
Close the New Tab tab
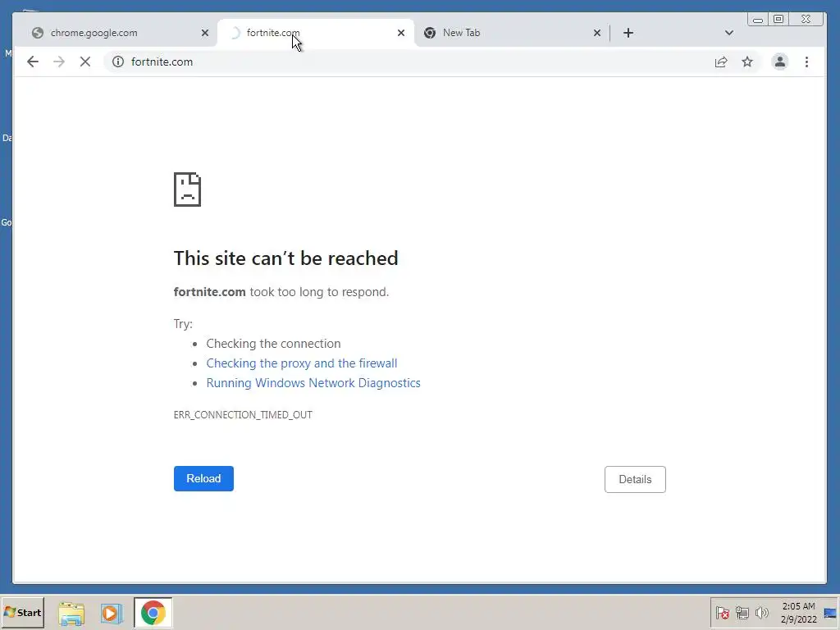(597, 33)
